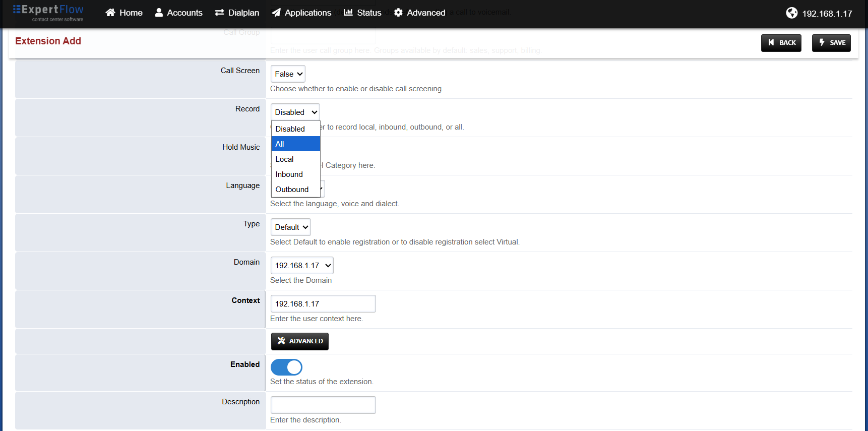Click the Home house icon
This screenshot has height=431, width=868.
click(110, 13)
